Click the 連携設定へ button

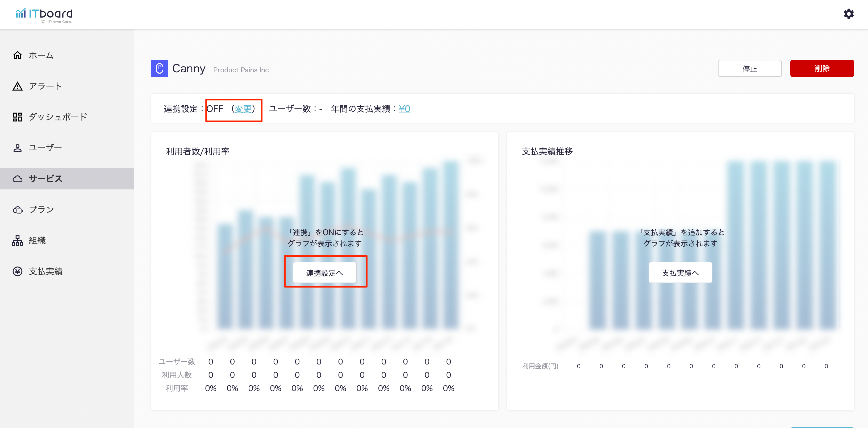(324, 273)
